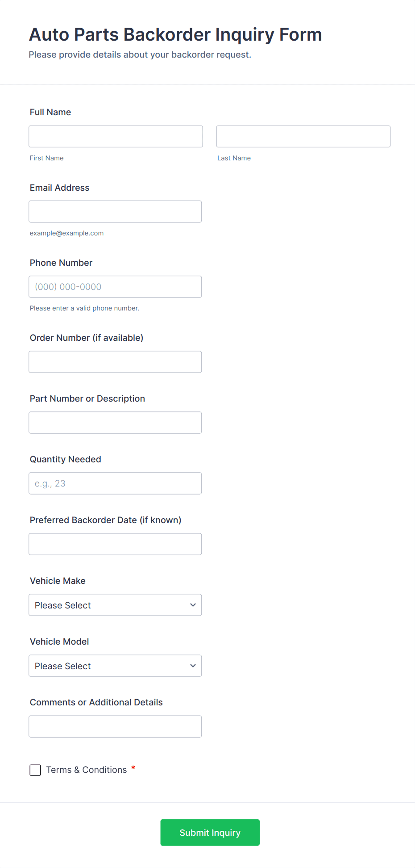This screenshot has height=868, width=415.
Task: Click the Quantity Needed field label
Action: (x=66, y=459)
